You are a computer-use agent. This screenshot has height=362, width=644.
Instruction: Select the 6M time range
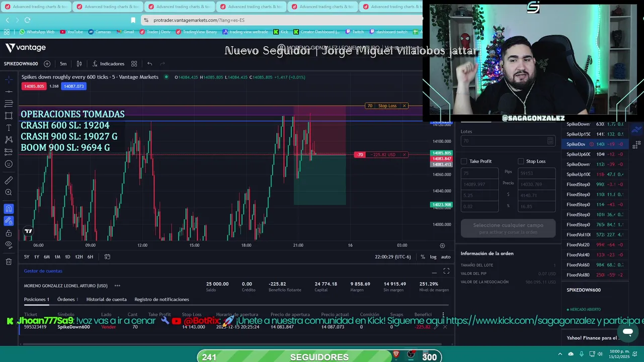[47, 257]
